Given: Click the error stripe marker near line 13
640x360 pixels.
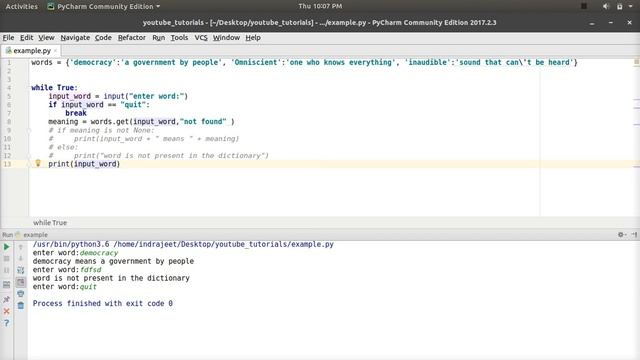Looking at the screenshot, I should pyautogui.click(x=636, y=166).
